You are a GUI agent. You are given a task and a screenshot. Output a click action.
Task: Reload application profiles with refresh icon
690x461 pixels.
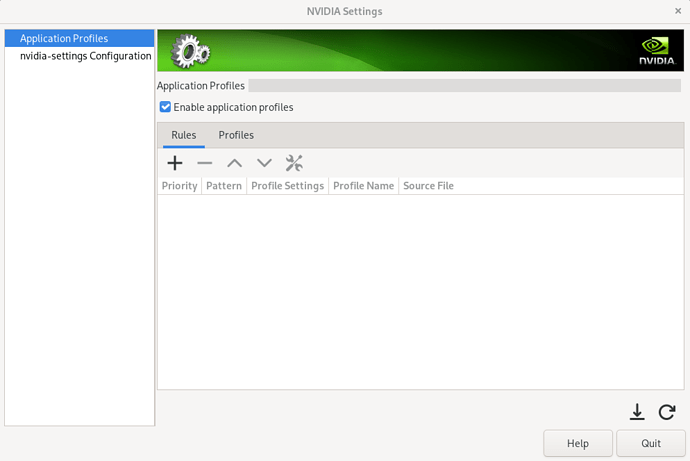[667, 412]
